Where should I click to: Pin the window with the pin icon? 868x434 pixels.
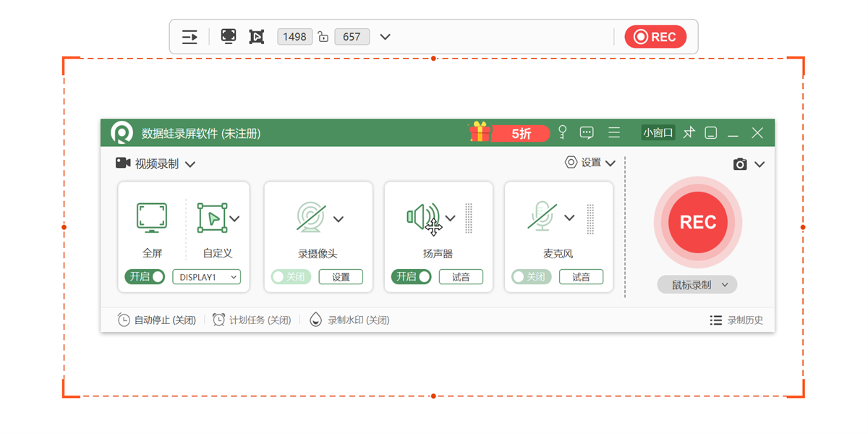tap(689, 133)
